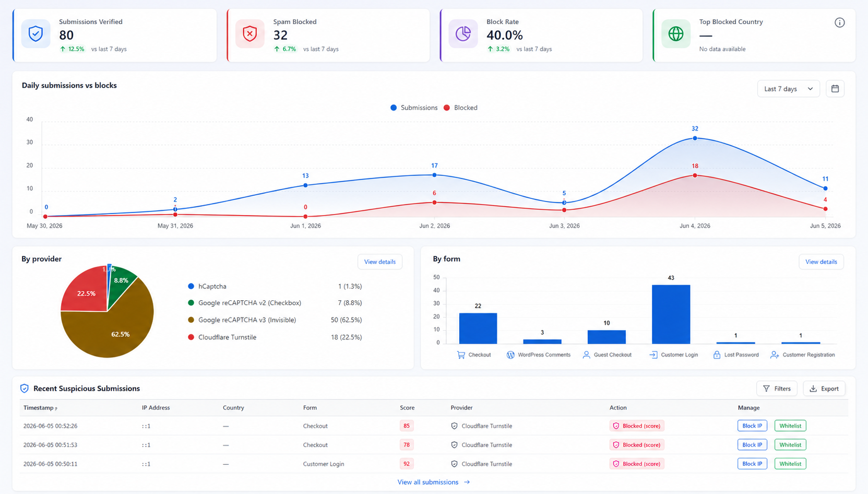Click the Checkout bar showing 22
The image size is (868, 494).
pos(478,328)
